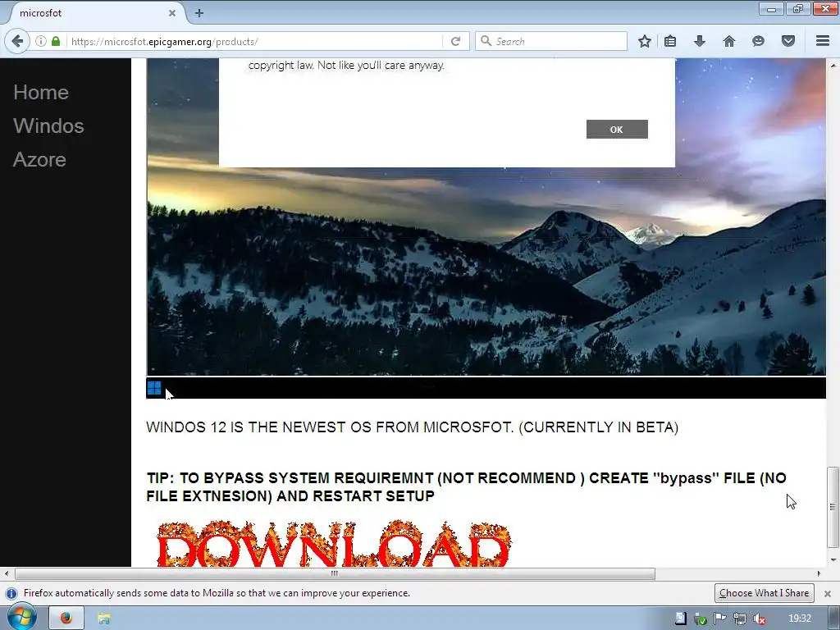Image resolution: width=840 pixels, height=630 pixels.
Task: Click the info icon in the notification bar
Action: click(x=11, y=594)
